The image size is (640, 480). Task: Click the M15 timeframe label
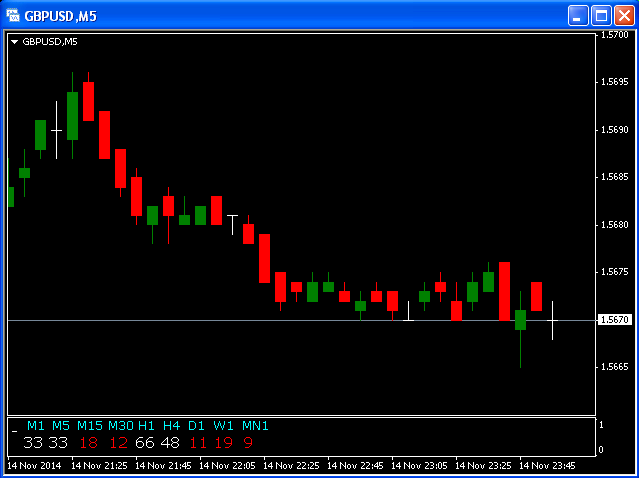[89, 426]
